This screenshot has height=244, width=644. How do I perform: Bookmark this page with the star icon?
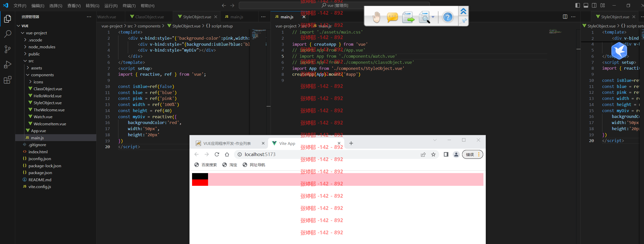pos(433,154)
